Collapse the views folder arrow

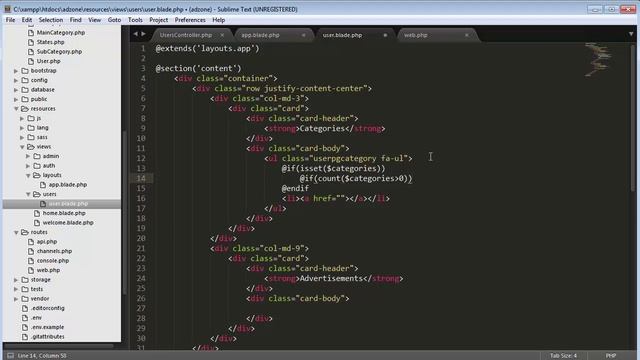22,147
